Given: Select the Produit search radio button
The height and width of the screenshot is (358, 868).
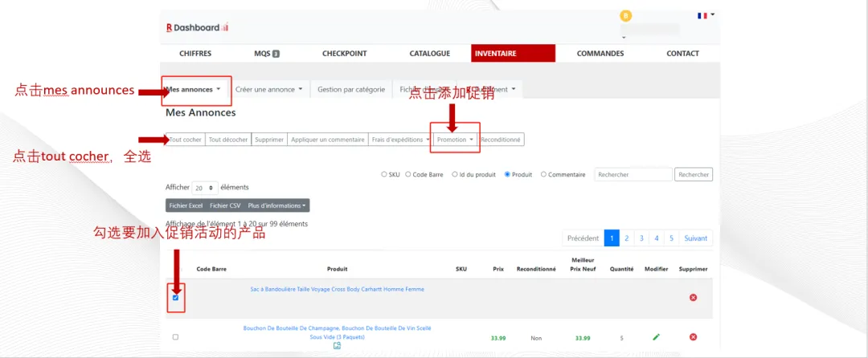Looking at the screenshot, I should point(507,174).
